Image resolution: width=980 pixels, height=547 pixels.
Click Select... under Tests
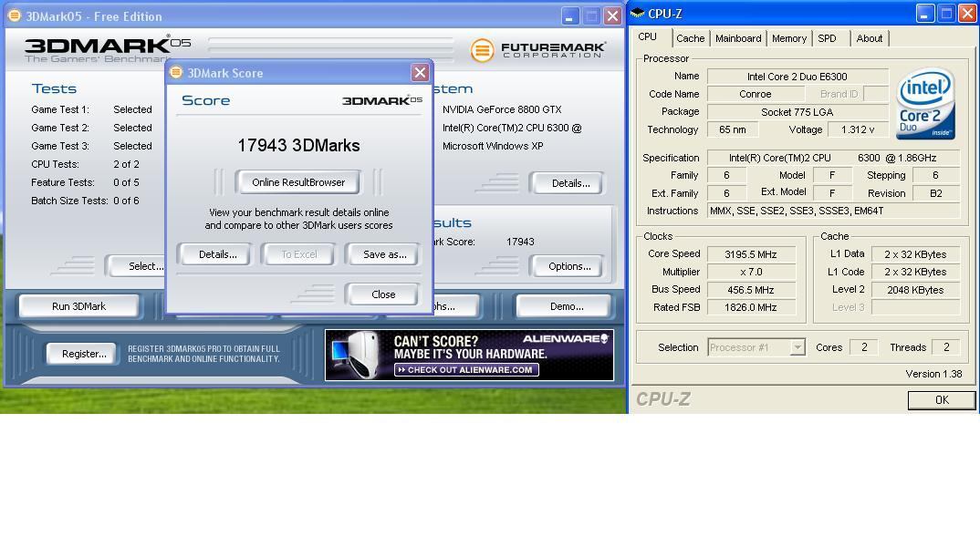point(135,266)
